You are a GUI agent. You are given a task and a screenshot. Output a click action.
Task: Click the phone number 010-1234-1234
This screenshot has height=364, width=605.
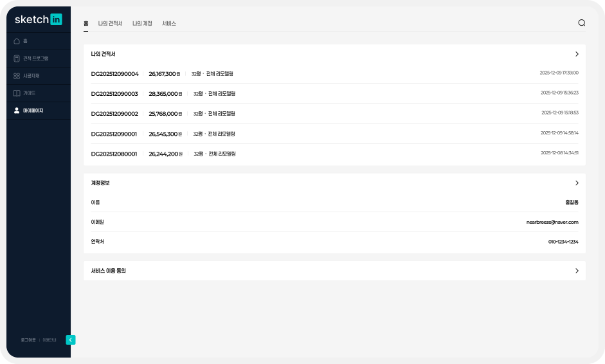click(563, 242)
